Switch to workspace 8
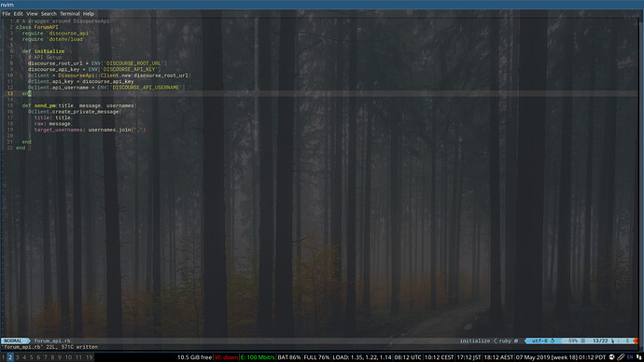This screenshot has width=644, height=362. click(52, 357)
